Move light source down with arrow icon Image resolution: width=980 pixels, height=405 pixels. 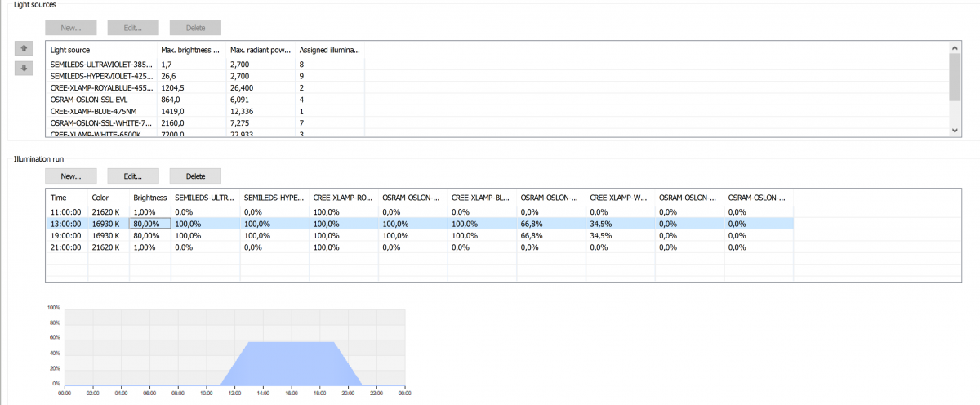[24, 68]
